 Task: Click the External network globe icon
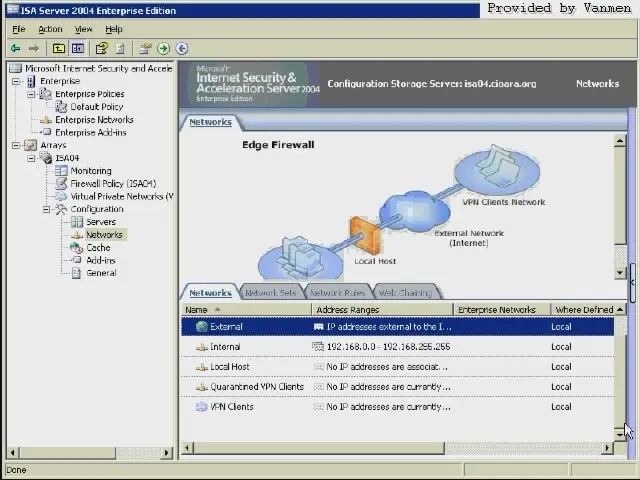pyautogui.click(x=202, y=327)
